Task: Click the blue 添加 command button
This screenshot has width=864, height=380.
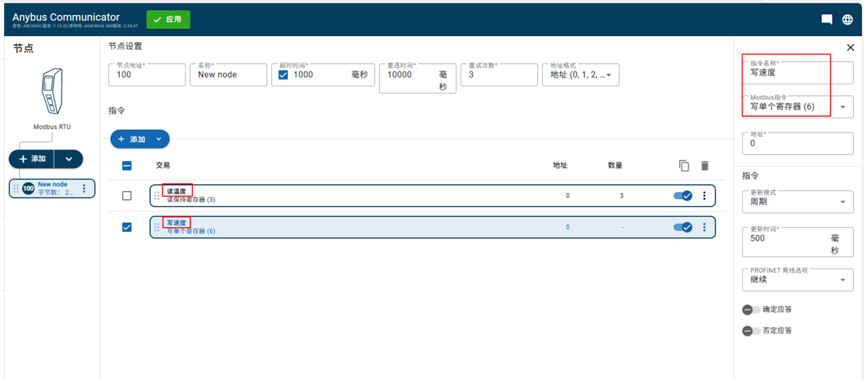Action: (x=130, y=139)
